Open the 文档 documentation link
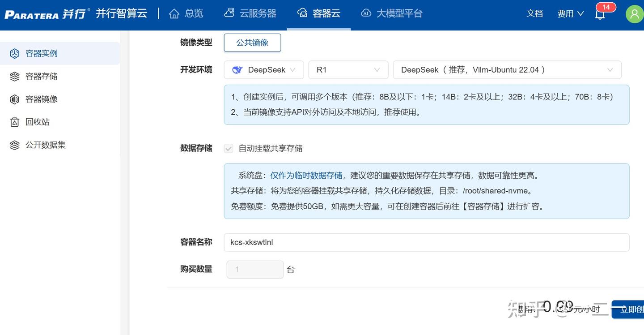 click(x=535, y=13)
